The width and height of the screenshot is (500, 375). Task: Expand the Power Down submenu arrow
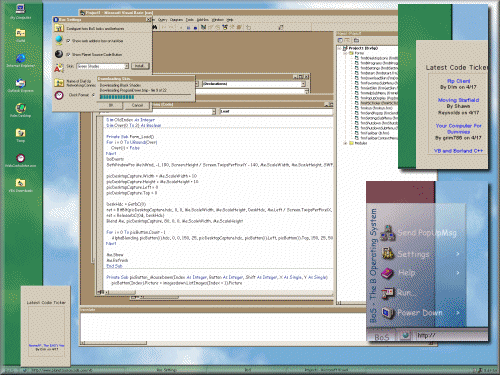(x=458, y=313)
